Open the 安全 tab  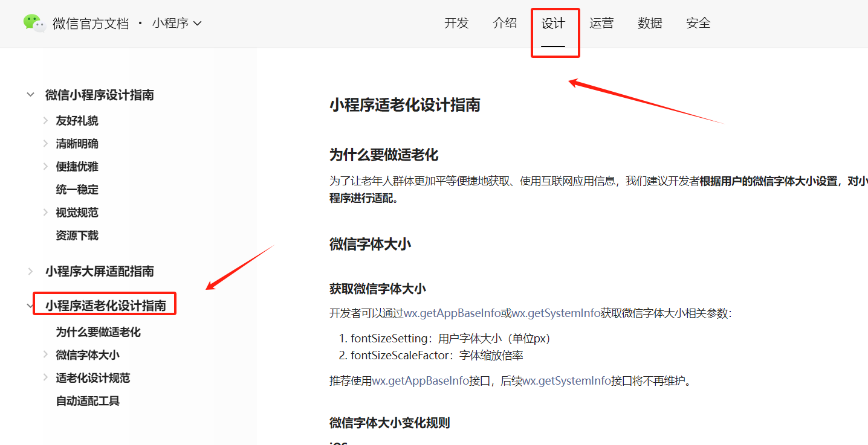pyautogui.click(x=698, y=24)
